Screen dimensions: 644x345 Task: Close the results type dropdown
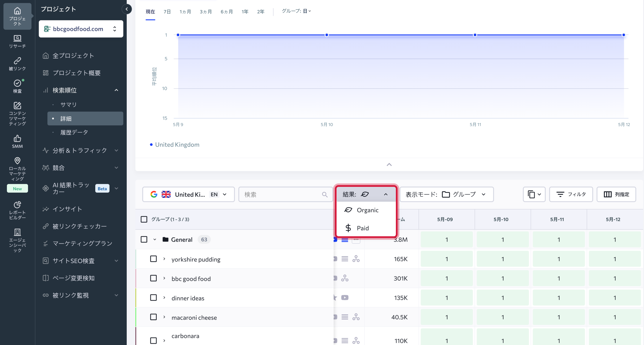(366, 195)
